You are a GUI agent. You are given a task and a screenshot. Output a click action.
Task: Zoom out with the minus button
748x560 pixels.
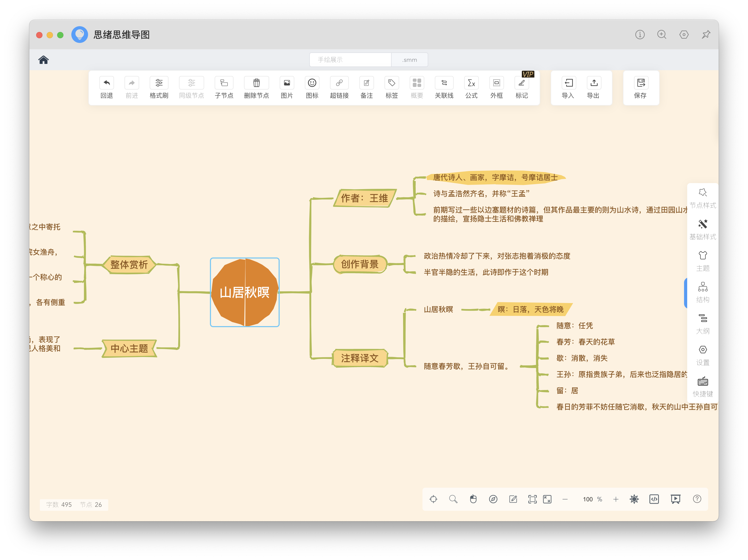click(x=565, y=499)
